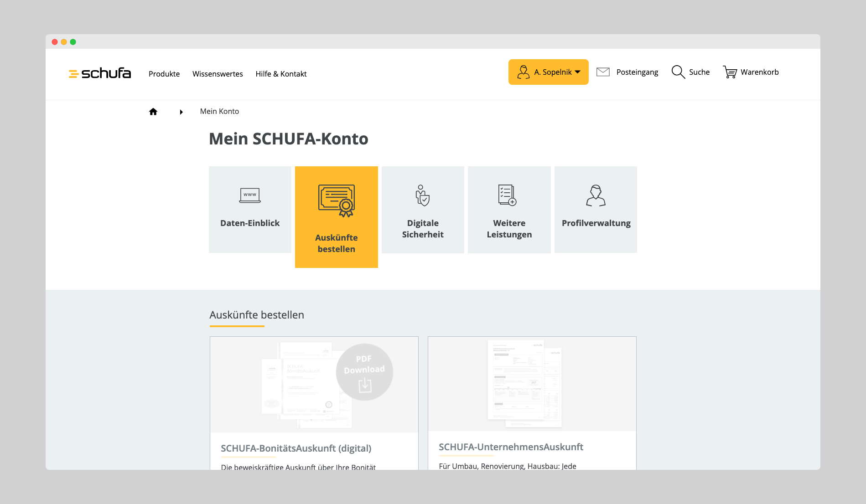Click the breadcrumb arrow separator

tap(181, 112)
